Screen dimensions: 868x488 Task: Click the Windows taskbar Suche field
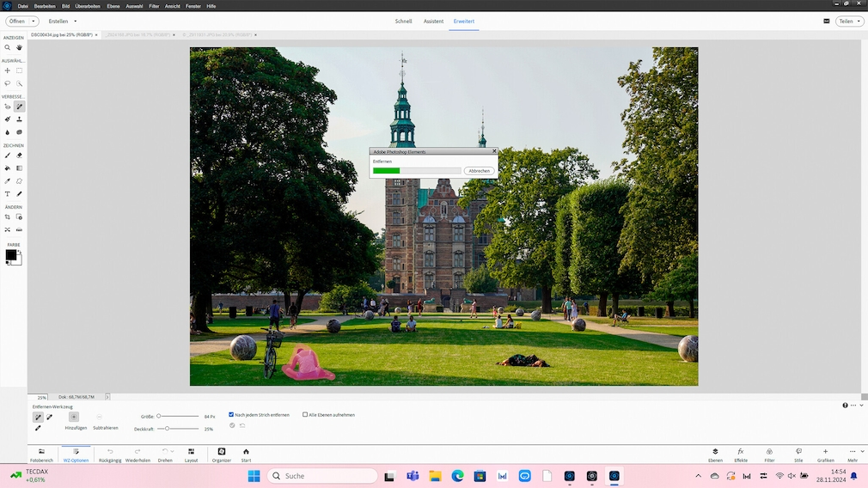[323, 476]
